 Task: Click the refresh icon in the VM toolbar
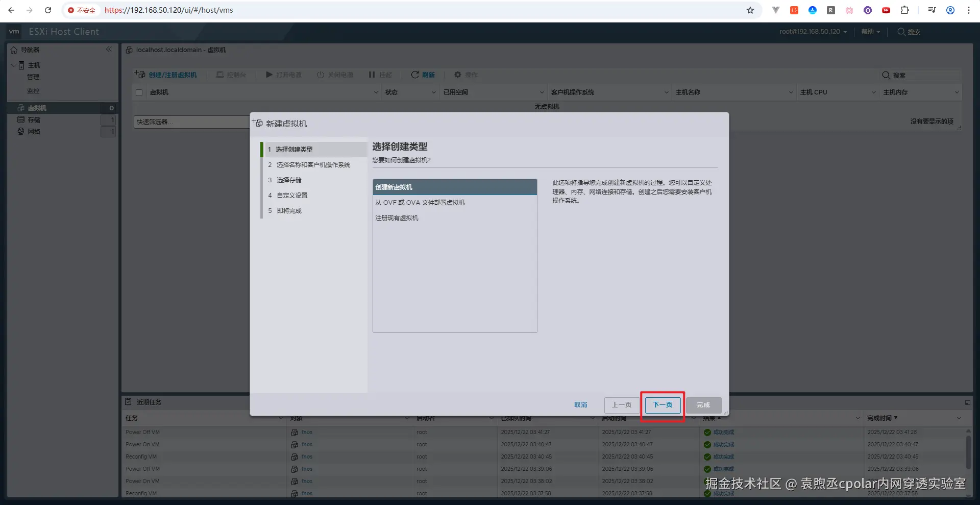[415, 75]
